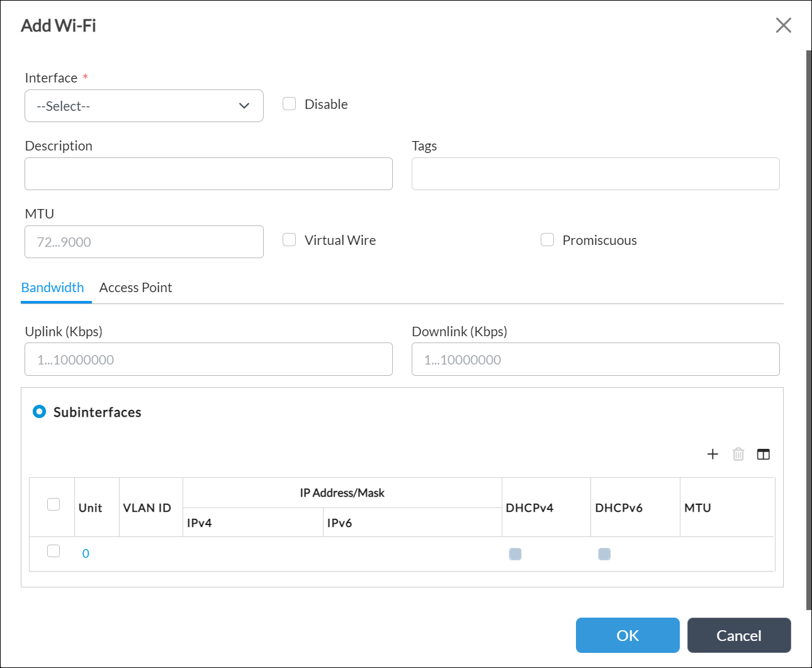Click the dialog's vertical scrollbar

click(x=809, y=327)
